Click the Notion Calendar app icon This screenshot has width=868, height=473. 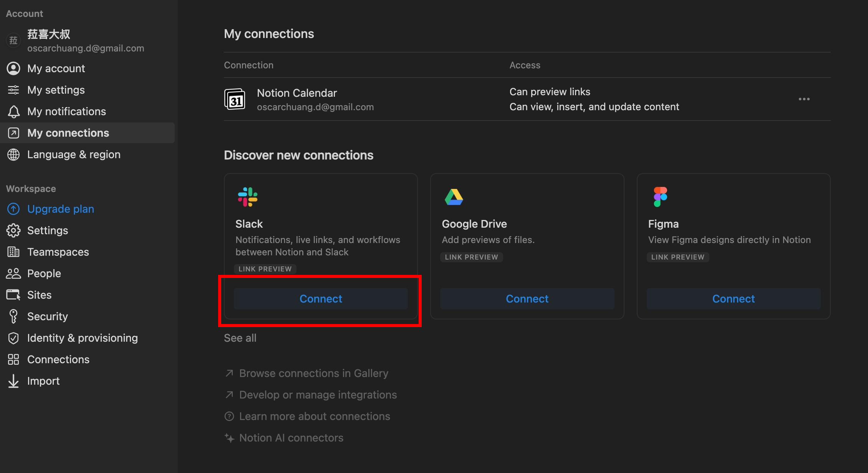point(235,99)
